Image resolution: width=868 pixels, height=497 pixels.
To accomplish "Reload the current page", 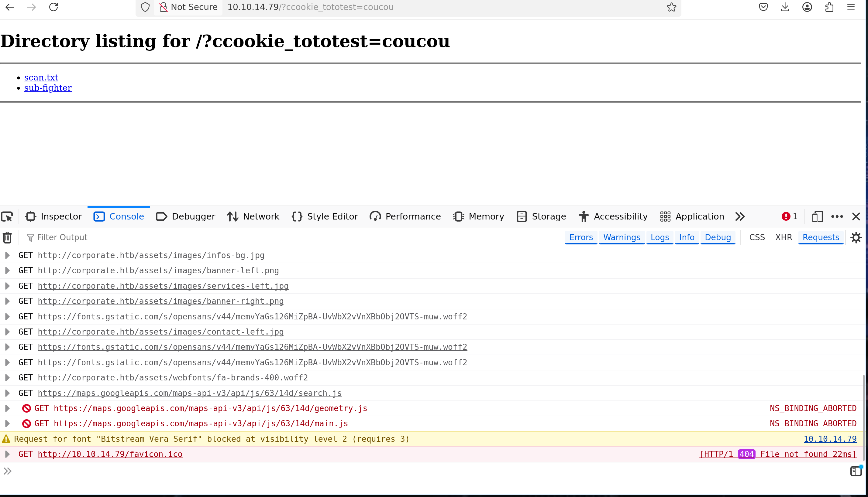I will pyautogui.click(x=53, y=7).
